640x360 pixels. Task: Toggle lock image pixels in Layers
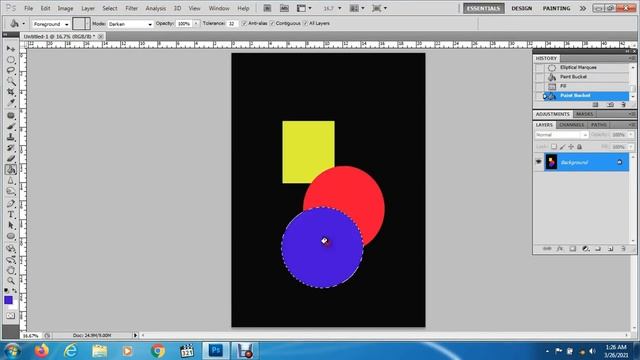pos(562,147)
